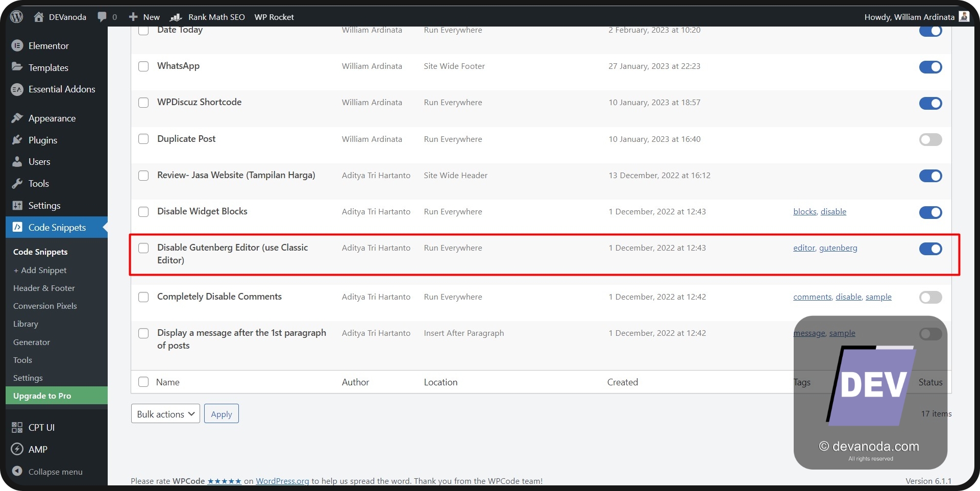Click the Plugins plug icon

click(17, 140)
